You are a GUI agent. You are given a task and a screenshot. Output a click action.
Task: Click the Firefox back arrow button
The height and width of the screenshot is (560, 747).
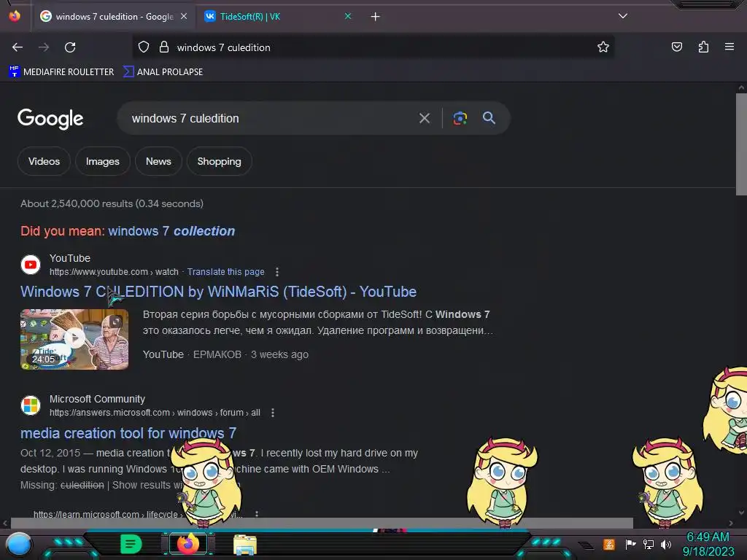click(18, 47)
